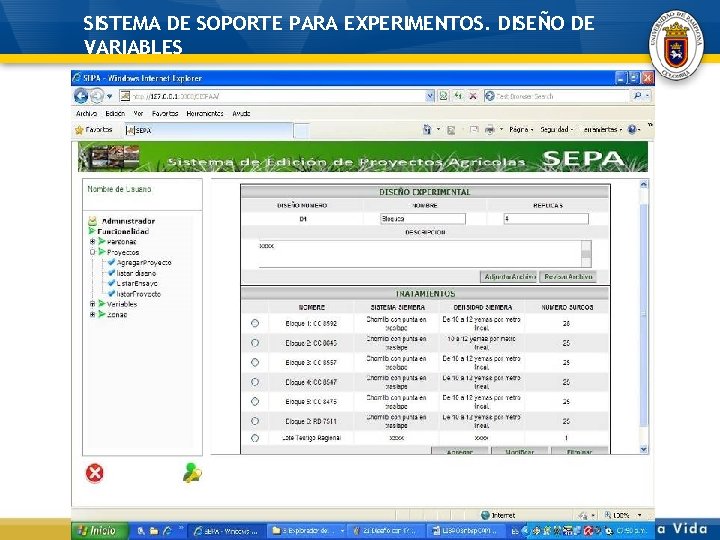The width and height of the screenshot is (720, 540).
Task: Open the address bar dropdown arrow
Action: click(x=430, y=96)
